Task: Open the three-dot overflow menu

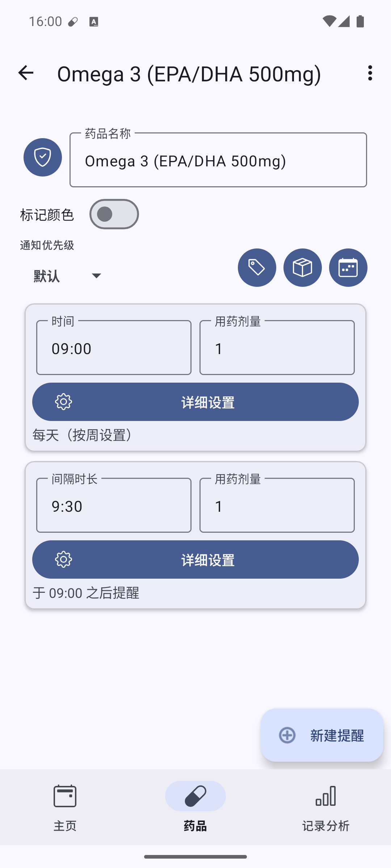Action: pos(370,73)
